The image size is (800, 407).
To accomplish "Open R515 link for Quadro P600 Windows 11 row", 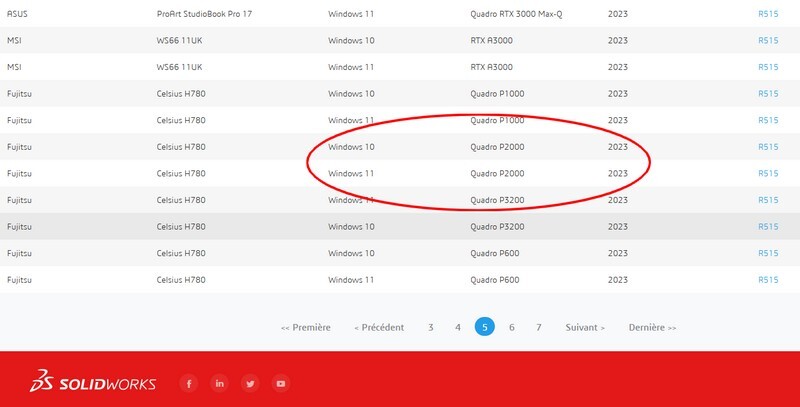I will pyautogui.click(x=768, y=279).
